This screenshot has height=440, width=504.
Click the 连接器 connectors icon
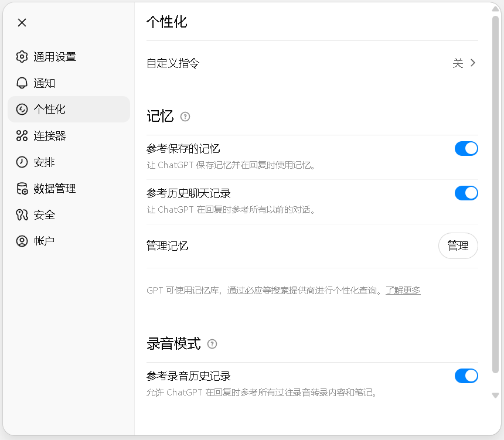[22, 136]
